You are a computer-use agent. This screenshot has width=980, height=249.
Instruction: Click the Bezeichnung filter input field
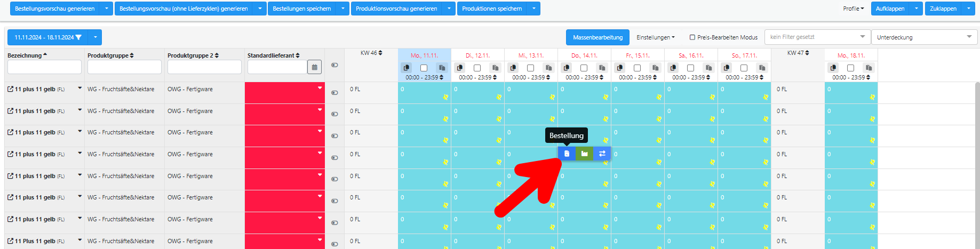(44, 67)
